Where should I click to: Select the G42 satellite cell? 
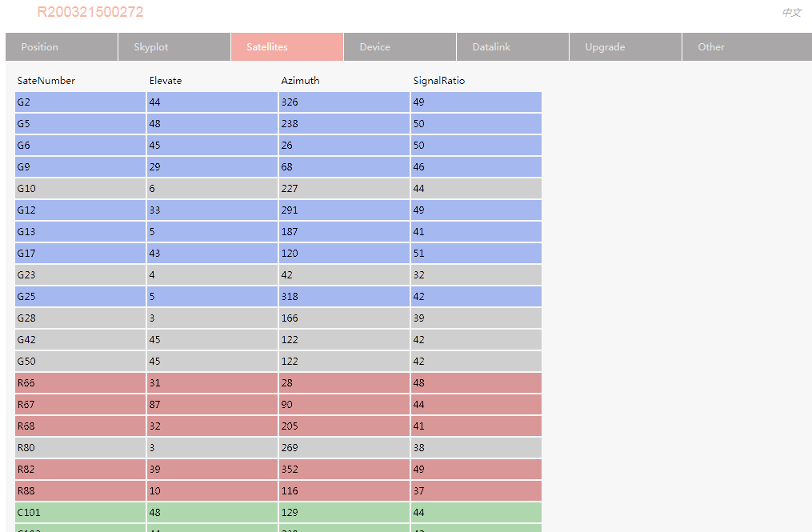(80, 339)
